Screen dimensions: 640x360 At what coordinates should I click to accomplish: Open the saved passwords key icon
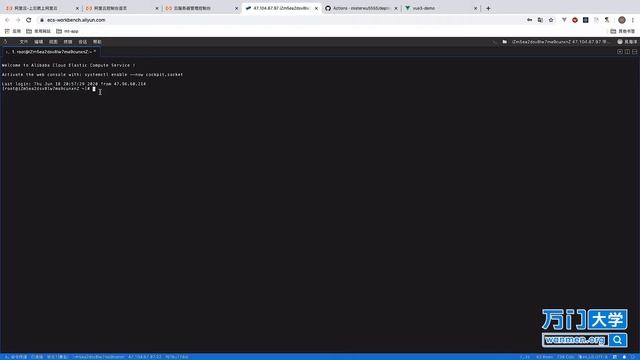pos(529,20)
